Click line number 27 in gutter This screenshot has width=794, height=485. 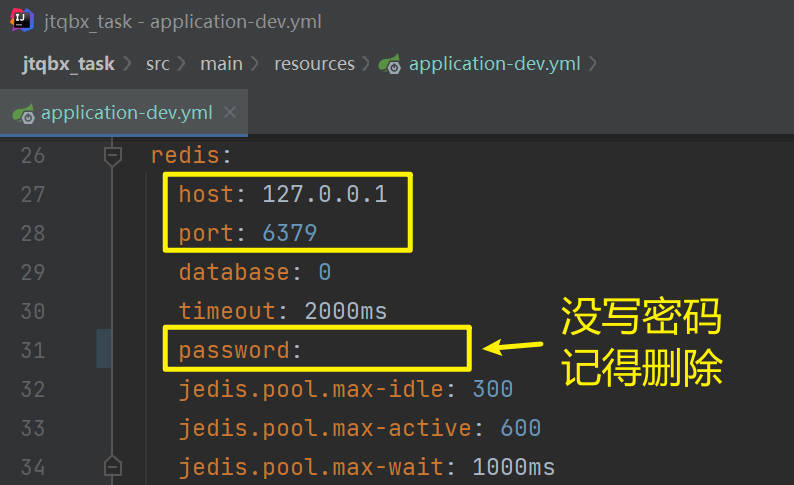[x=33, y=195]
